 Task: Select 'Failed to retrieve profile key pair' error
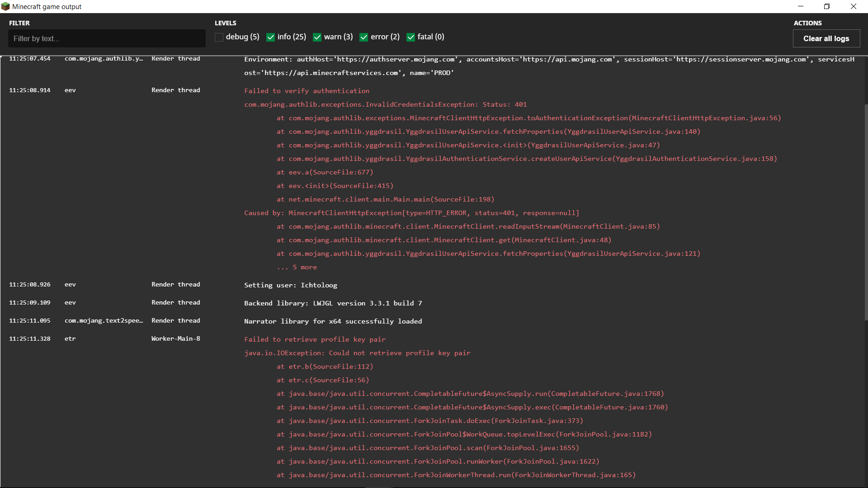coord(315,339)
